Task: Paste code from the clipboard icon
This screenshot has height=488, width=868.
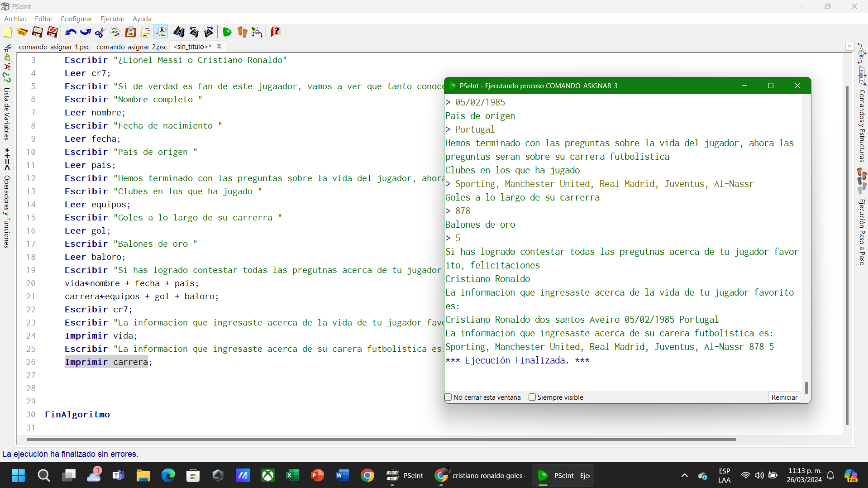Action: [130, 32]
